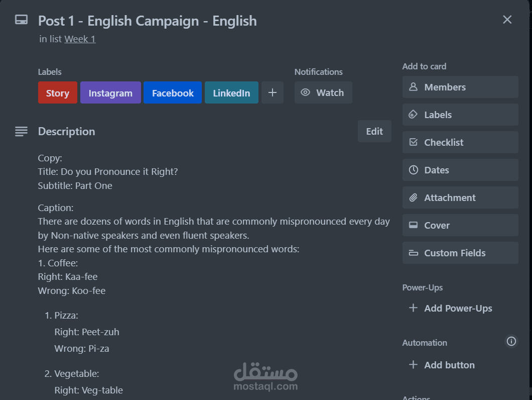The width and height of the screenshot is (532, 400).
Task: Click the Dates clock icon
Action: click(x=413, y=170)
